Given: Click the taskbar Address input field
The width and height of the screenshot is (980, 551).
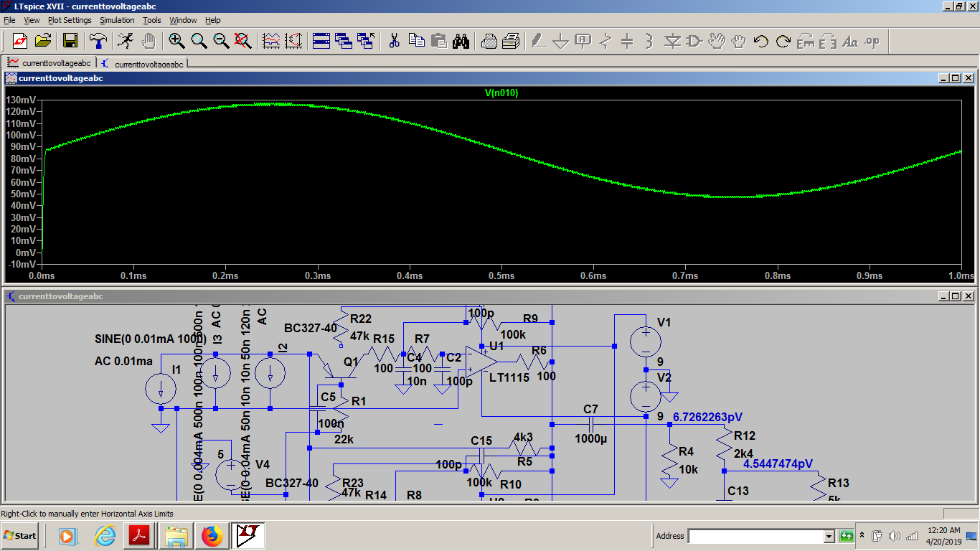Looking at the screenshot, I should (x=756, y=536).
